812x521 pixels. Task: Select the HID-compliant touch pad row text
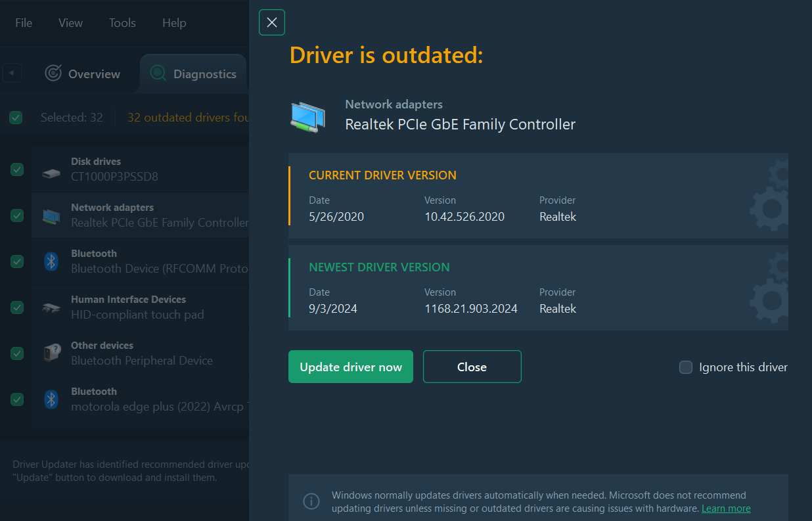(x=137, y=315)
